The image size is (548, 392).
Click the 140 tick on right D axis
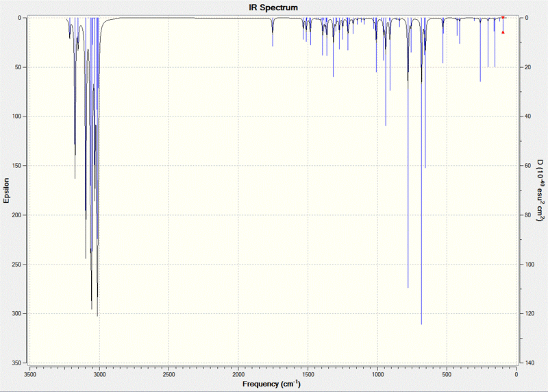(530, 363)
